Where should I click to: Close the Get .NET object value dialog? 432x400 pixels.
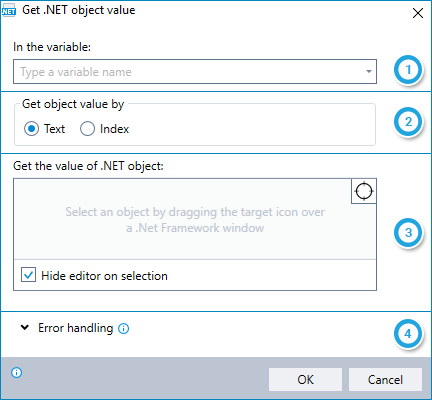tap(418, 13)
